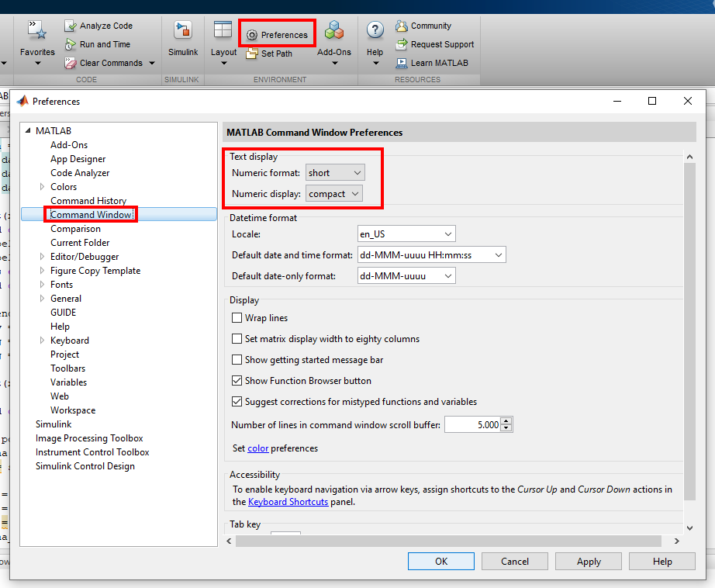Expand the General tree node
Image resolution: width=715 pixels, height=588 pixels.
42,299
